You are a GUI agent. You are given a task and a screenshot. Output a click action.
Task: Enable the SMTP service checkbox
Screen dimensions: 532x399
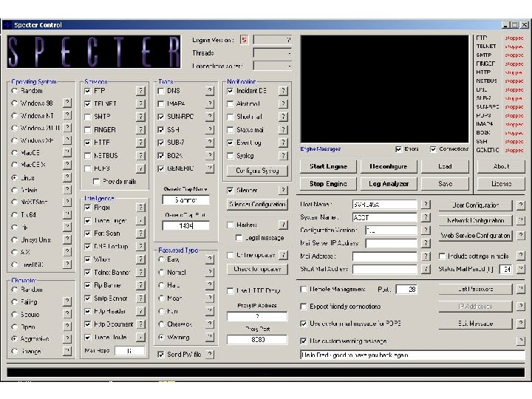click(x=87, y=117)
